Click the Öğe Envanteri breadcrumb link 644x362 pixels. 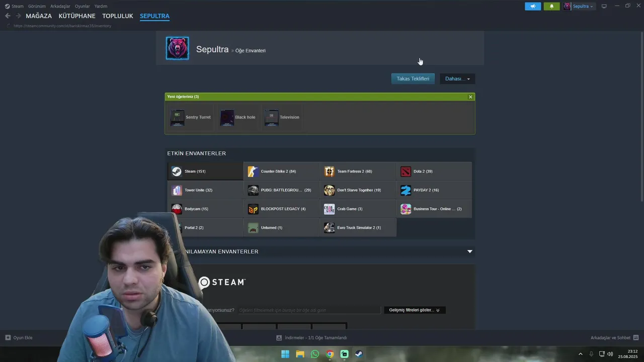click(251, 51)
